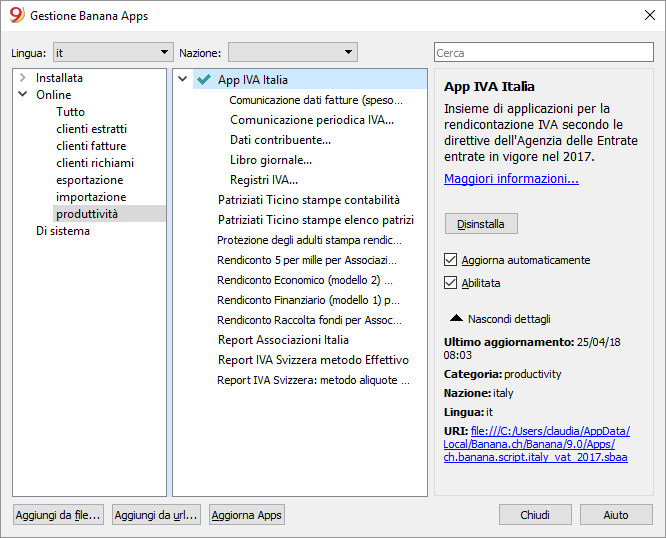Select Rendiconto Finanziario (modello 1)
666x538 pixels.
(x=308, y=300)
